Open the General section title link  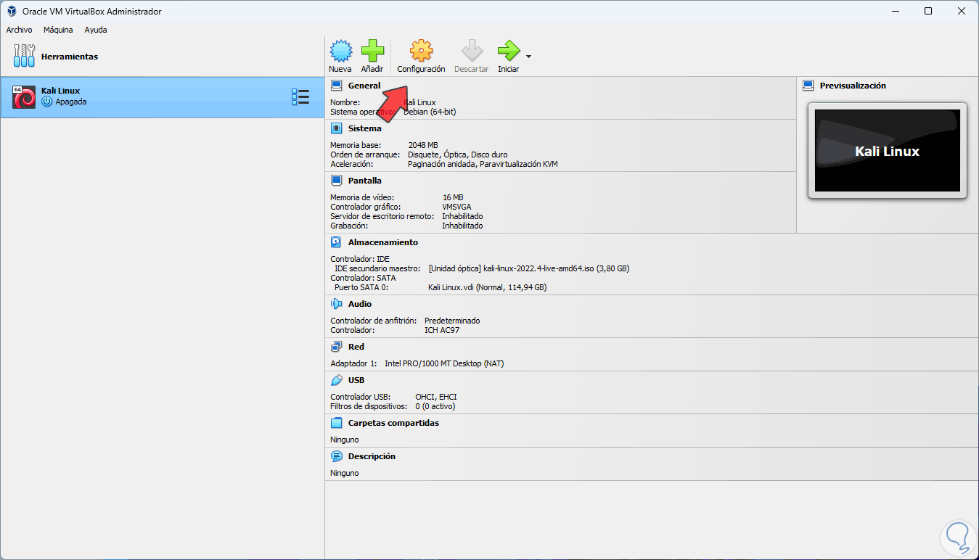point(364,86)
